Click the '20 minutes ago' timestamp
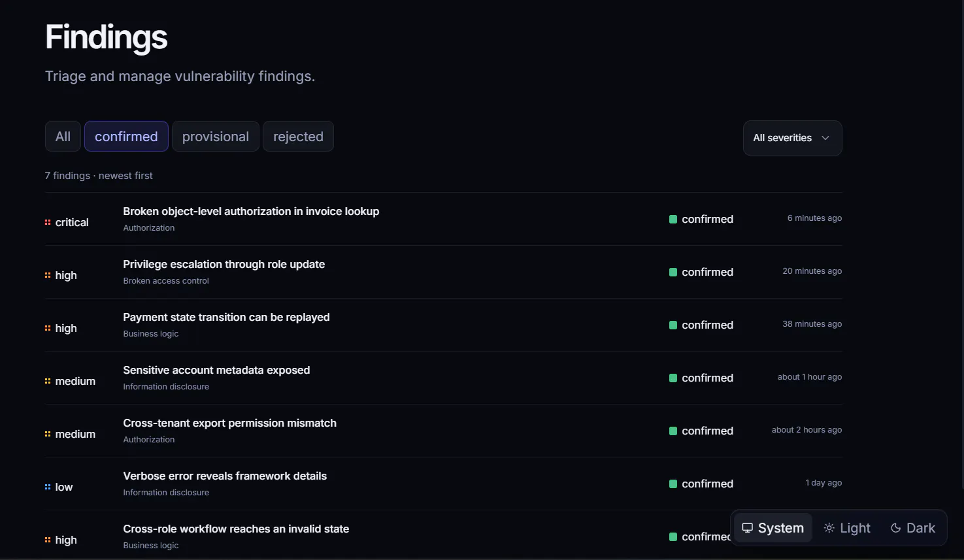 click(812, 271)
